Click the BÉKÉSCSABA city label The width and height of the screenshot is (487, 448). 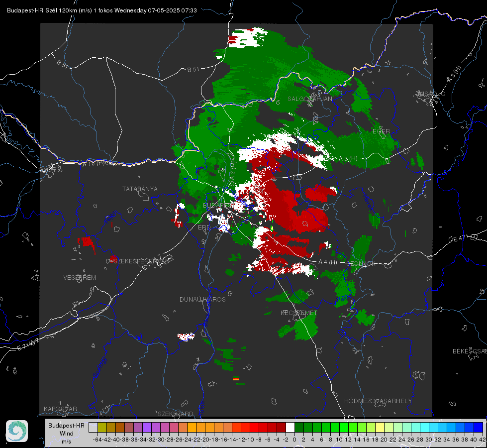coord(470,351)
